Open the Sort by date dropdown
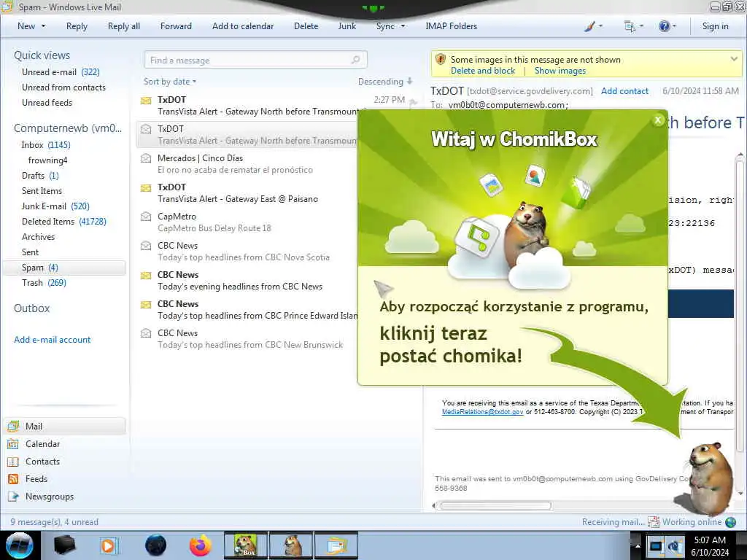Image resolution: width=747 pixels, height=560 pixels. tap(170, 82)
